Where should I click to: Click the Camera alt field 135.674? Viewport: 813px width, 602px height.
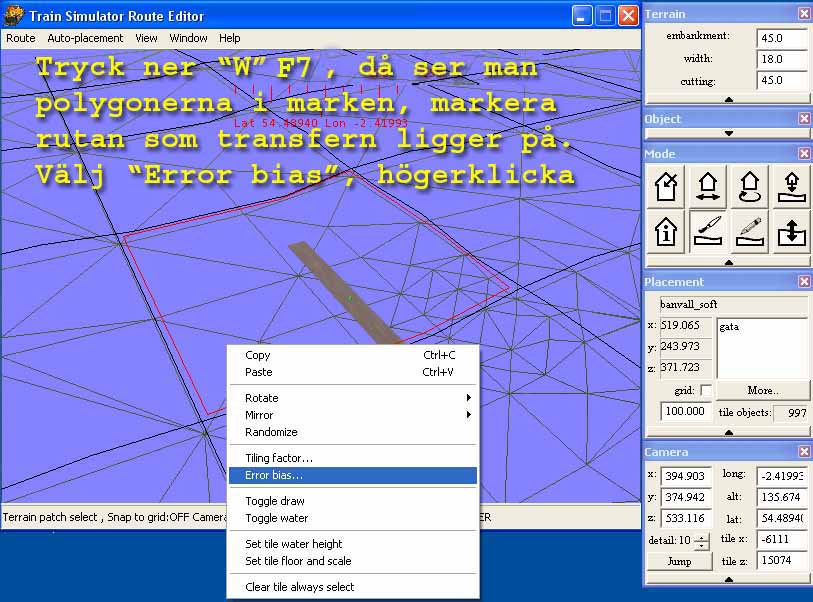pos(782,497)
